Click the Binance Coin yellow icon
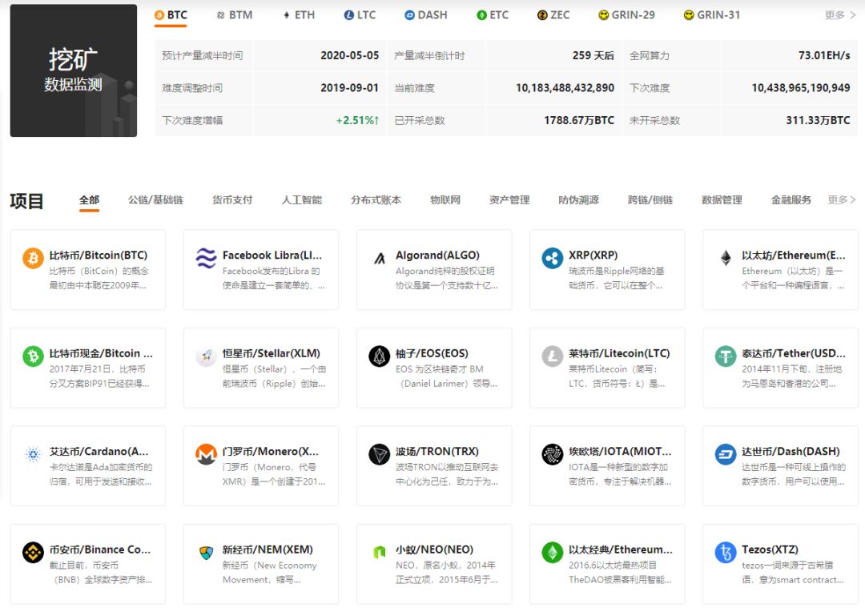The image size is (865, 616). 33,552
